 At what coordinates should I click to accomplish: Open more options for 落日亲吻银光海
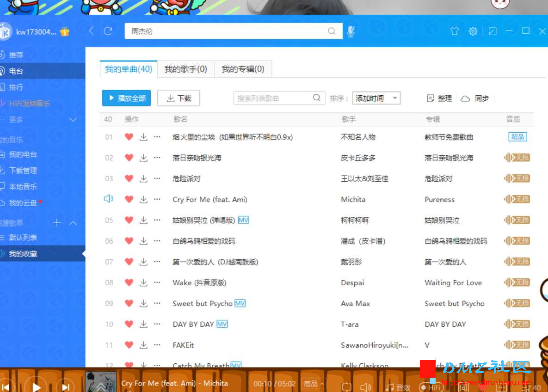click(x=157, y=158)
